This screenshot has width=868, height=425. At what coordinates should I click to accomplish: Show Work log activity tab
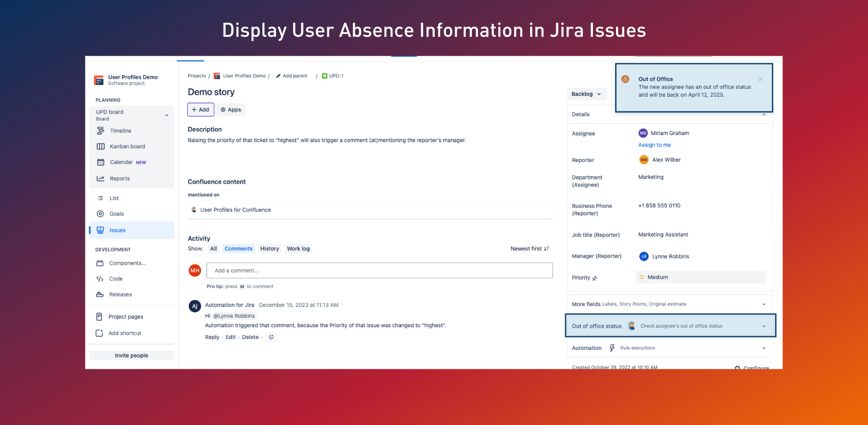point(298,249)
